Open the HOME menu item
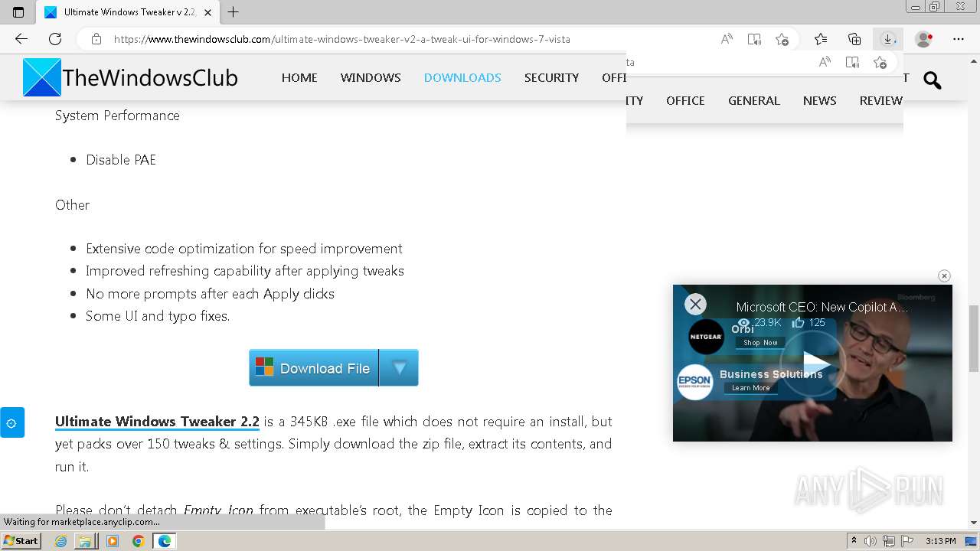The image size is (980, 551). (x=299, y=77)
